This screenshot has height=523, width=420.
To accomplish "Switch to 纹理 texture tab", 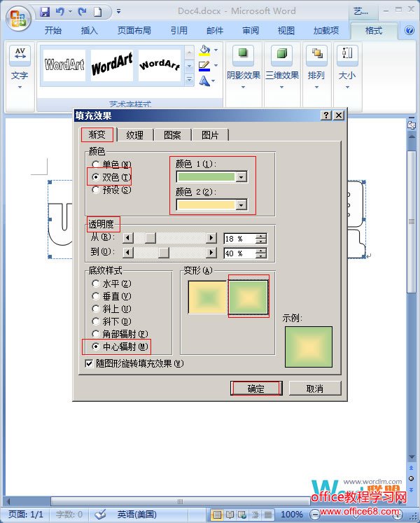I will tap(135, 134).
